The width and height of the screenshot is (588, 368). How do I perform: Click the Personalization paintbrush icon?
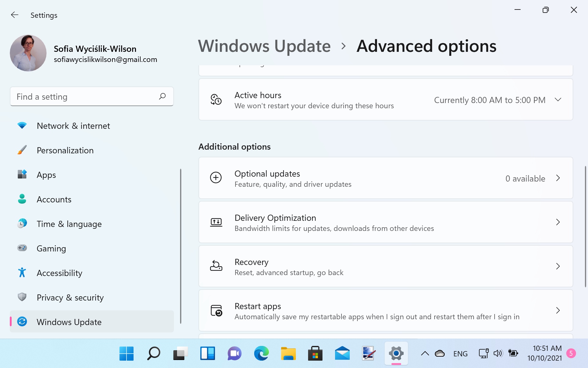22,150
